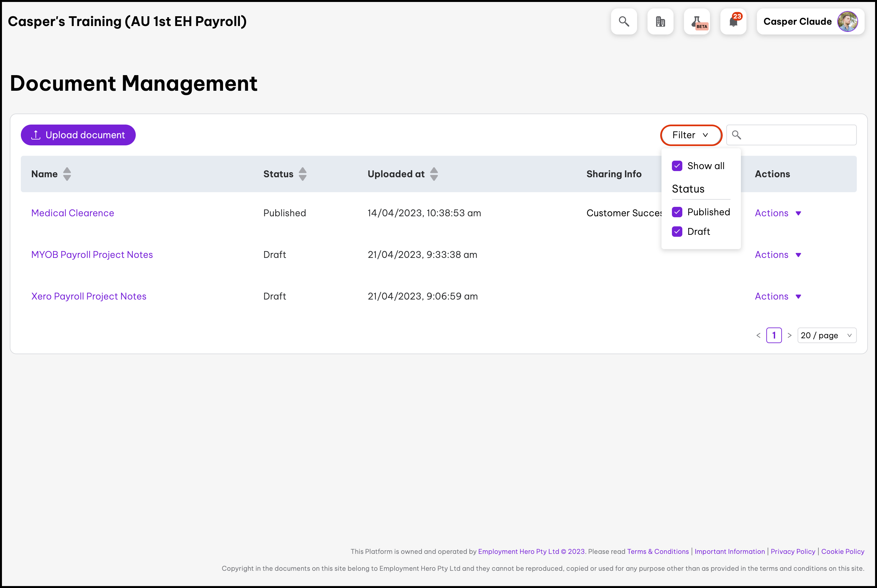Go to next page arrow

tap(789, 335)
